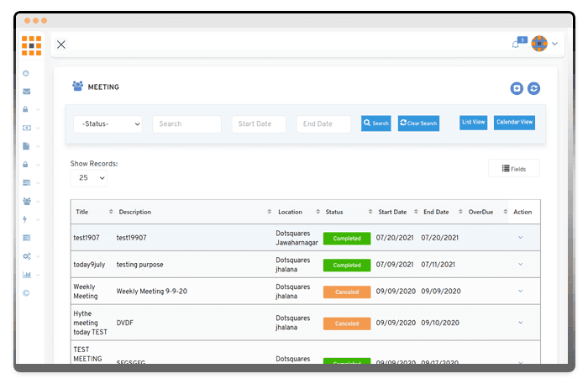588x384 pixels.
Task: Click the list card icon above the people icon
Action: [x=27, y=182]
